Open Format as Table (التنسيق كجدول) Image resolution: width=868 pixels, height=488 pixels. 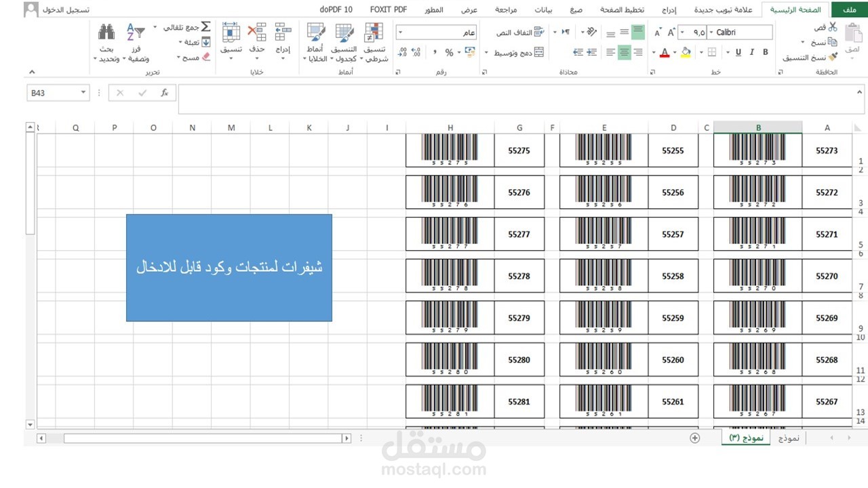[x=344, y=43]
